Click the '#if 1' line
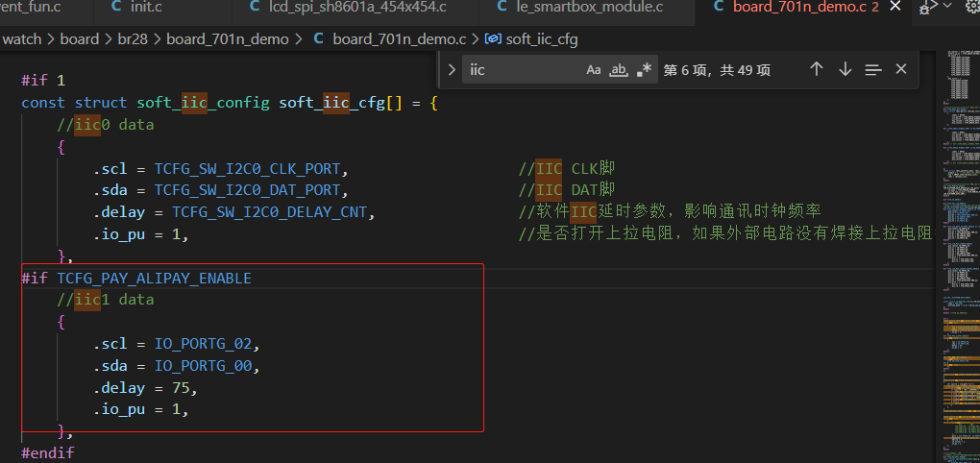The width and height of the screenshot is (980, 463). click(x=43, y=81)
